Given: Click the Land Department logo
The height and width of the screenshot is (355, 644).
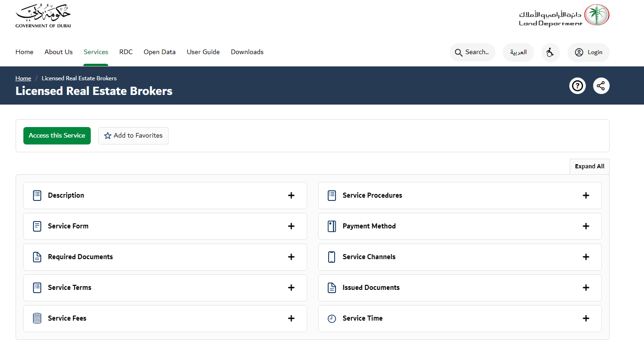Looking at the screenshot, I should (564, 16).
